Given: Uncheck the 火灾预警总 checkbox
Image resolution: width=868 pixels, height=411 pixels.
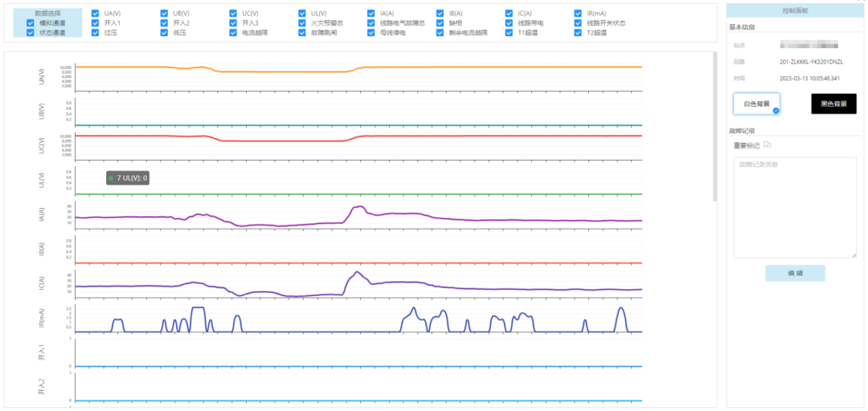Looking at the screenshot, I should coord(303,23).
